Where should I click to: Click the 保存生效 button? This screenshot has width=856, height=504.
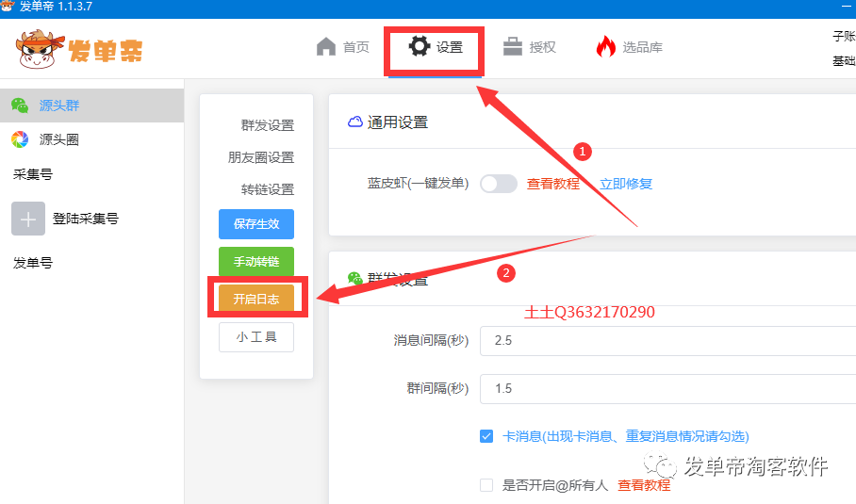pos(256,224)
